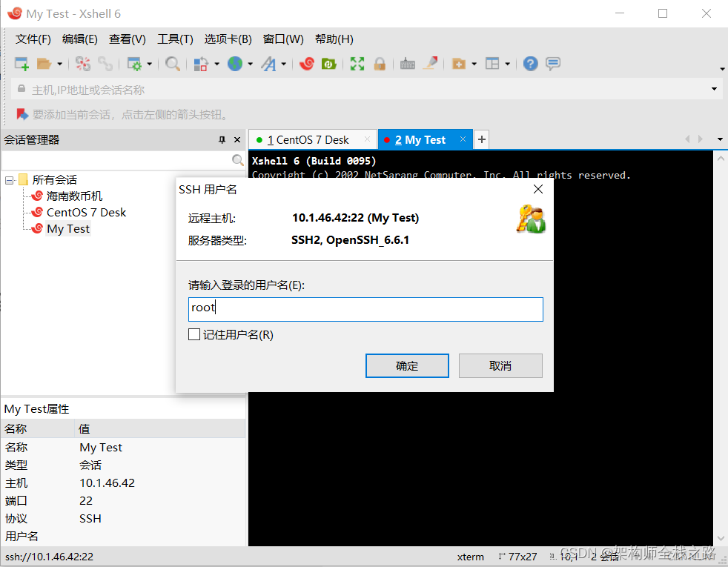The image size is (728, 567).
Task: Select the Find text magnifier icon
Action: pos(171,64)
